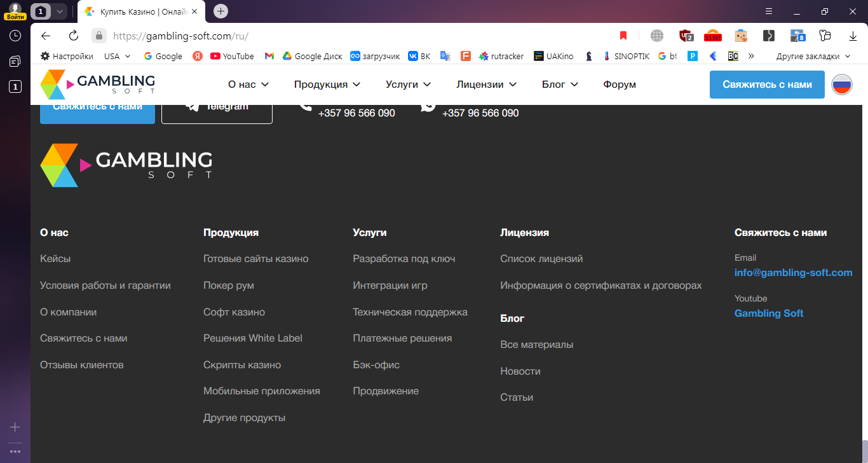Open the Yandex bookmark icon
The width and height of the screenshot is (868, 463).
click(197, 56)
